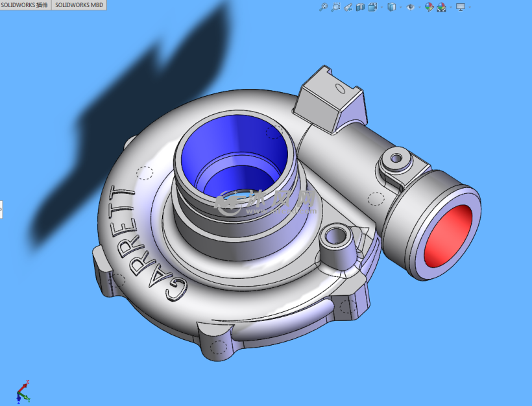The image size is (532, 406).
Task: Expand the Display Style dropdown arrow
Action: 401,7
